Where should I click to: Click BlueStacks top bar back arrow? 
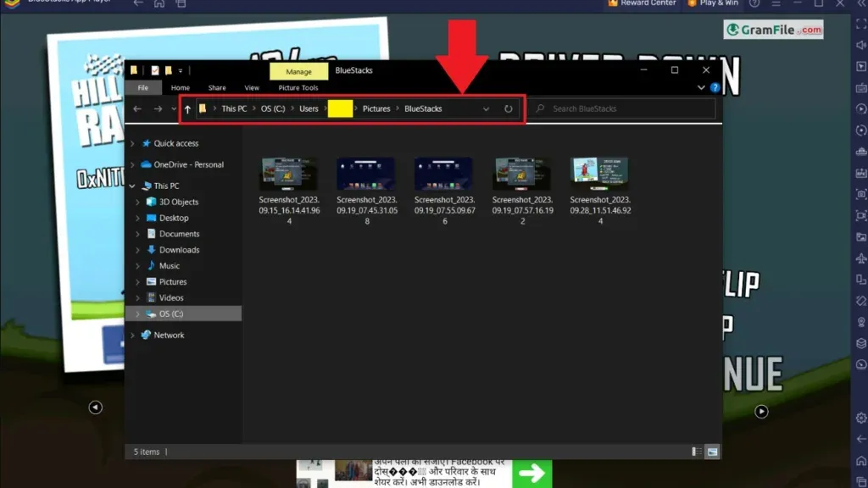[x=138, y=3]
